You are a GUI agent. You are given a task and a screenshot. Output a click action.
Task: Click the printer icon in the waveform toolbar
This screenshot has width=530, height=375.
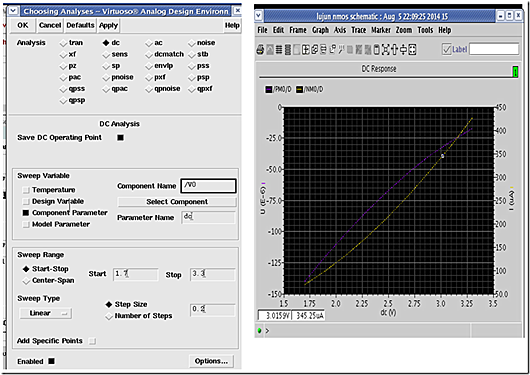coord(260,50)
